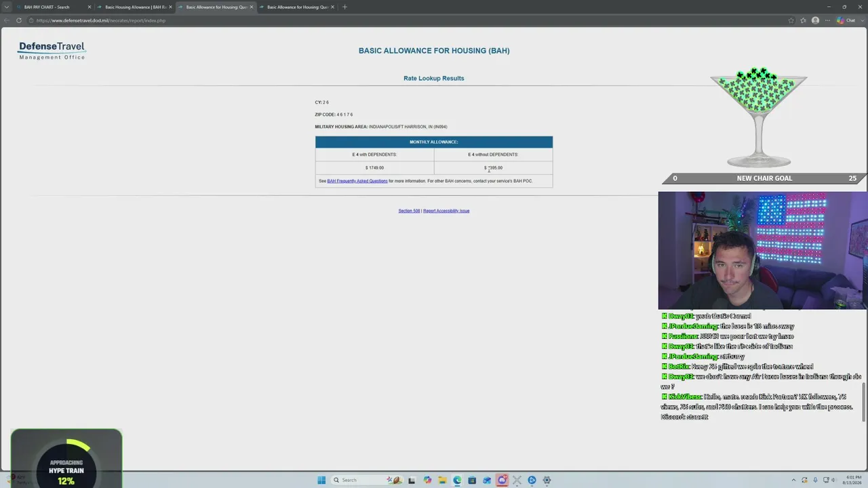Image resolution: width=868 pixels, height=488 pixels.
Task: Open the browser favorites list
Action: point(803,20)
